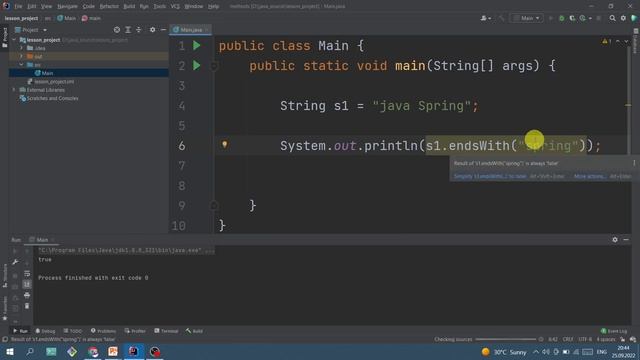640x360 pixels.
Task: Toggle Project tool window from left stripe
Action: tap(4, 38)
